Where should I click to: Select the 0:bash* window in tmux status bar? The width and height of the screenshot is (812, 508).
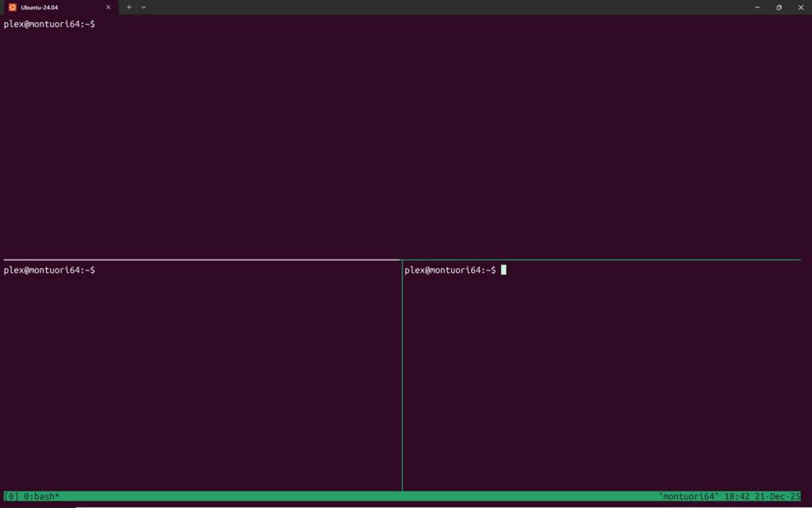click(x=41, y=496)
